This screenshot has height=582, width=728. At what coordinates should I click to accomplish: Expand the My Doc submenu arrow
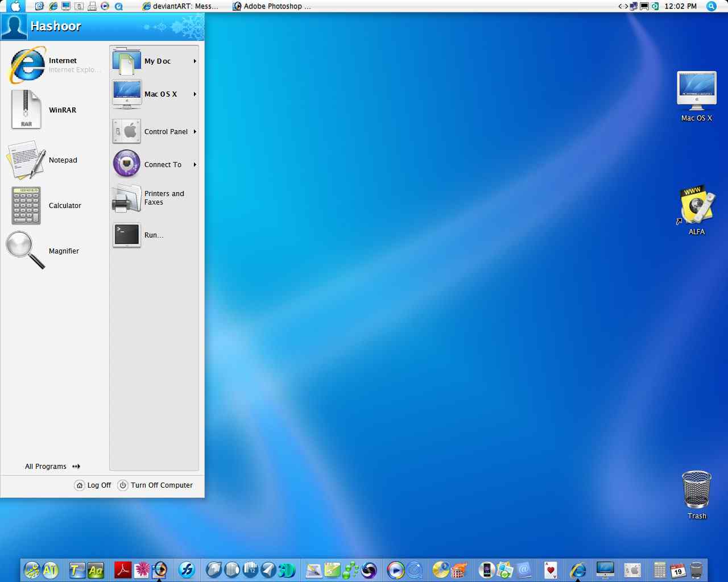pos(195,61)
